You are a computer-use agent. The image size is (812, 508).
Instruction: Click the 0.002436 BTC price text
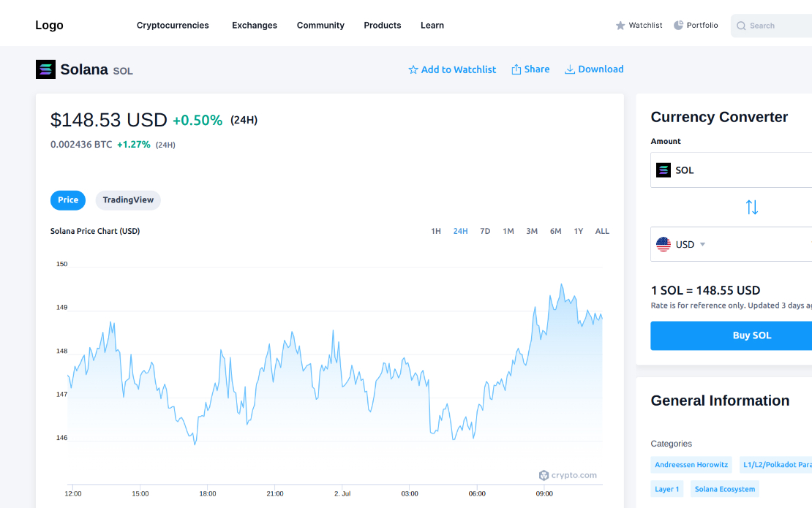[81, 144]
